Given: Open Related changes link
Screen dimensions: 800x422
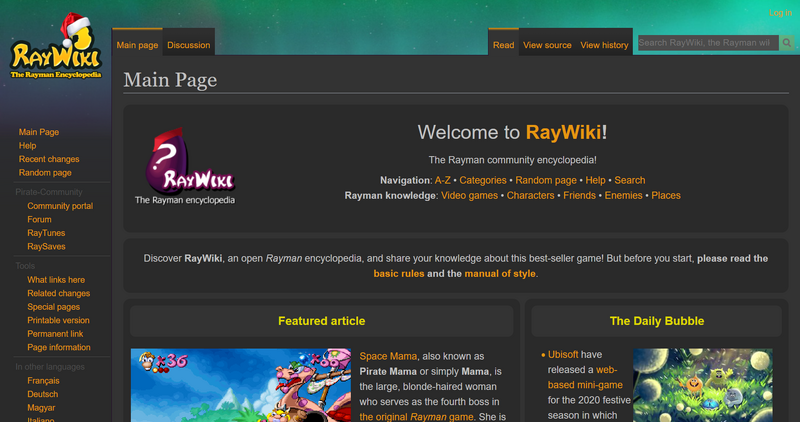Looking at the screenshot, I should tap(59, 293).
